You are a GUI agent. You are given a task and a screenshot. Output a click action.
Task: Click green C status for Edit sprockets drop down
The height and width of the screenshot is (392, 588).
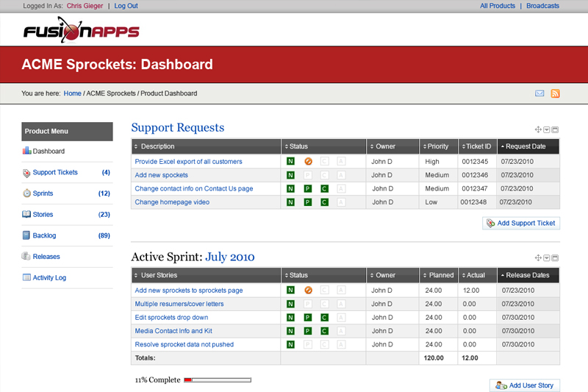(x=324, y=318)
